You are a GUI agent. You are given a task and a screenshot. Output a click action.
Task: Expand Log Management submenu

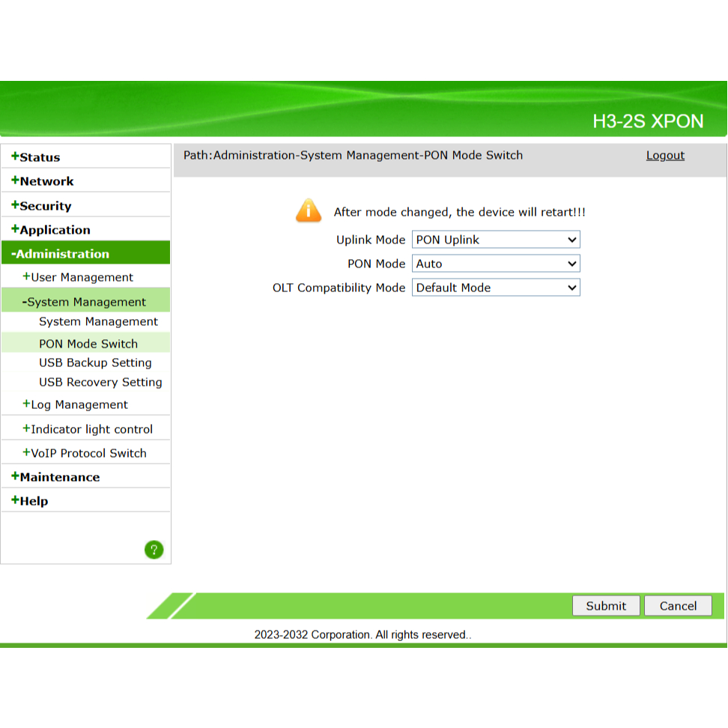point(76,404)
